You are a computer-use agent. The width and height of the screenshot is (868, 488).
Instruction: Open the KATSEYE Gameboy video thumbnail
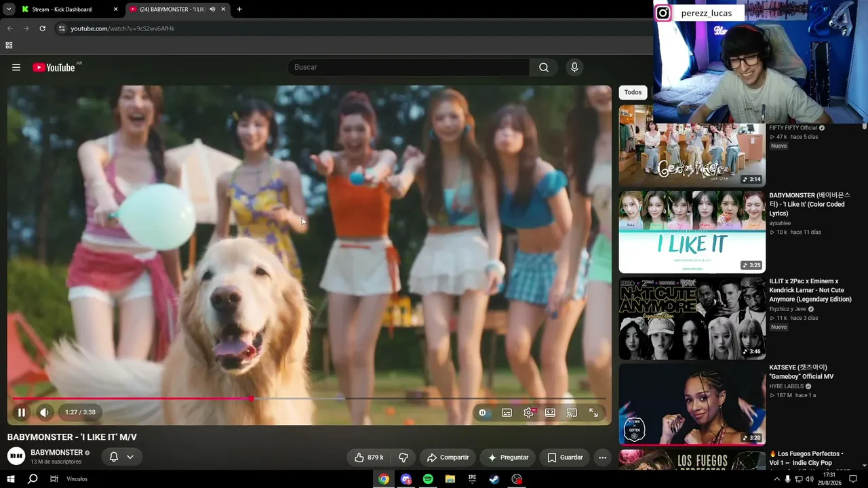tap(692, 404)
